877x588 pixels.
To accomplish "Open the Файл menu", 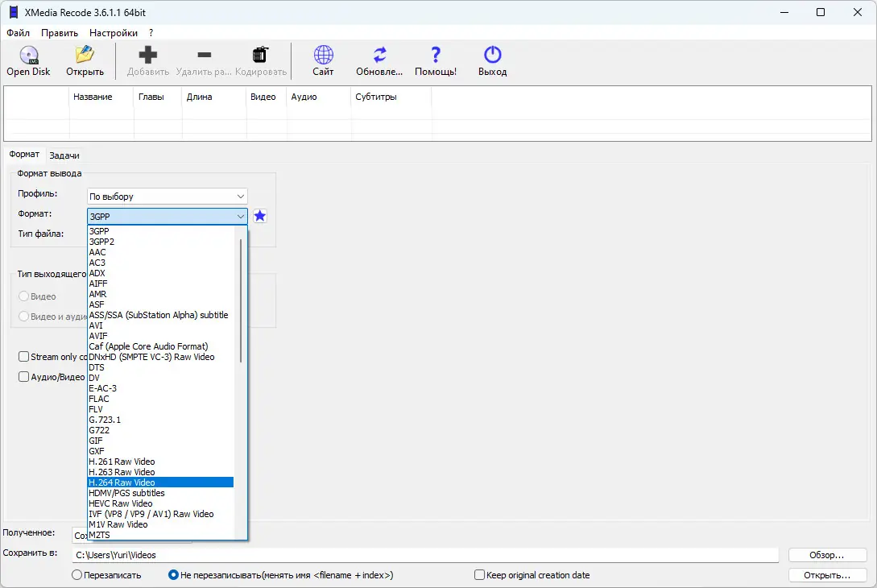I will [18, 33].
